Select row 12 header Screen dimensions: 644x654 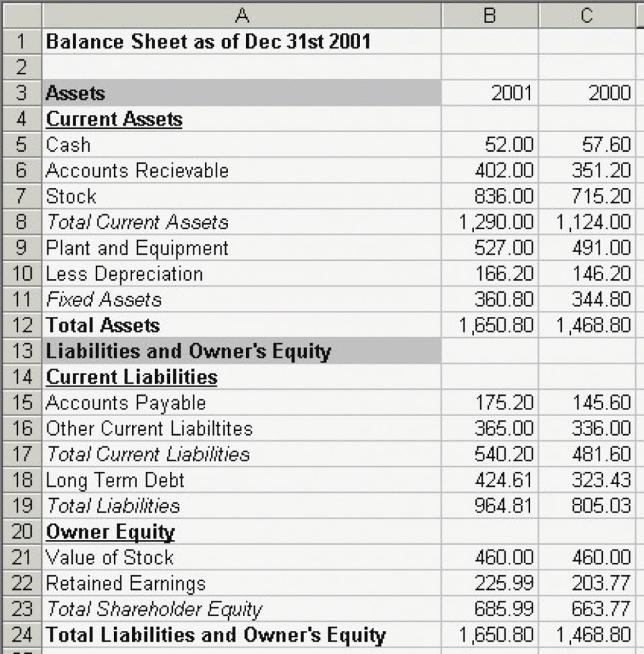tap(21, 325)
